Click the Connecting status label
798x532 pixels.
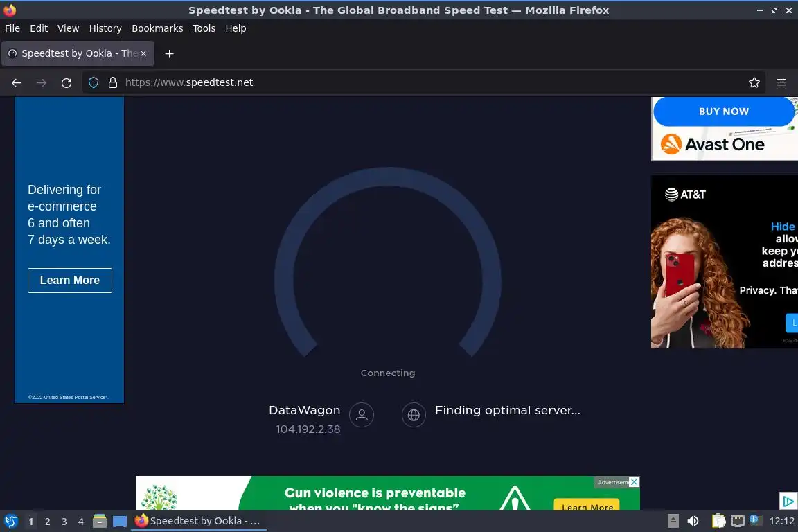388,373
